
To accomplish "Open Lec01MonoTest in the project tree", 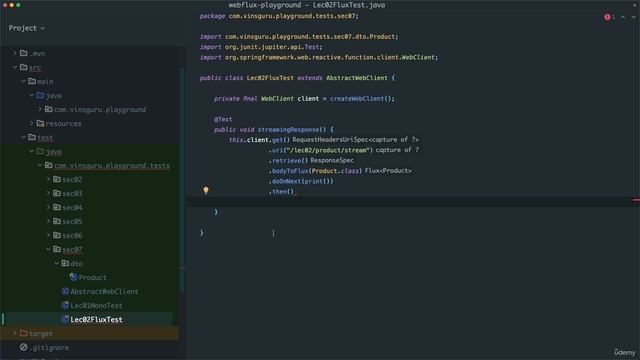I will pyautogui.click(x=96, y=305).
